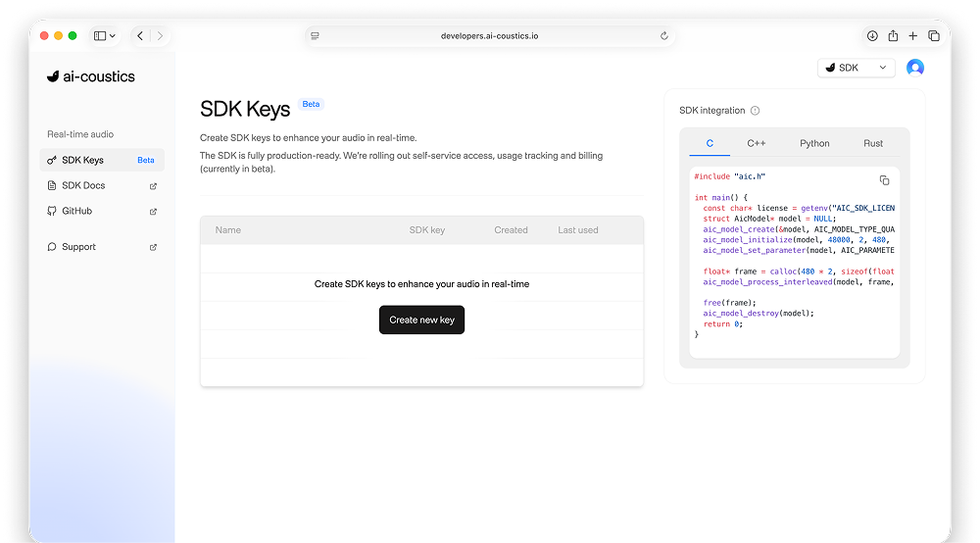Click the ai-coustics logo
The height and width of the screenshot is (543, 980).
(x=91, y=76)
